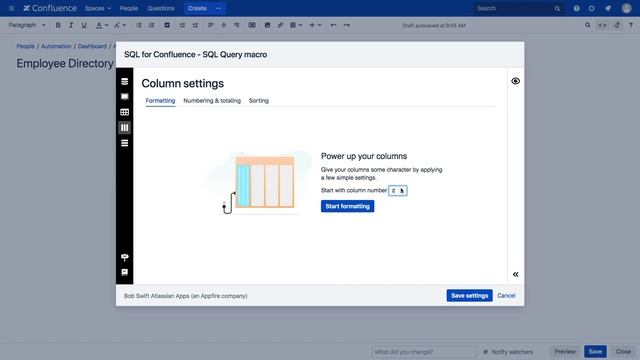Open the insert more content plus dropdown
The image size is (640, 360).
pyautogui.click(x=315, y=25)
